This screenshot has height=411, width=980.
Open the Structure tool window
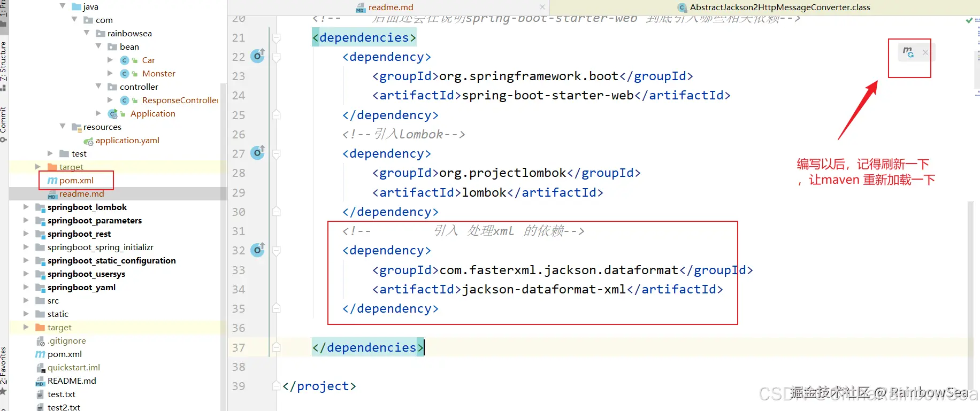[x=3, y=65]
